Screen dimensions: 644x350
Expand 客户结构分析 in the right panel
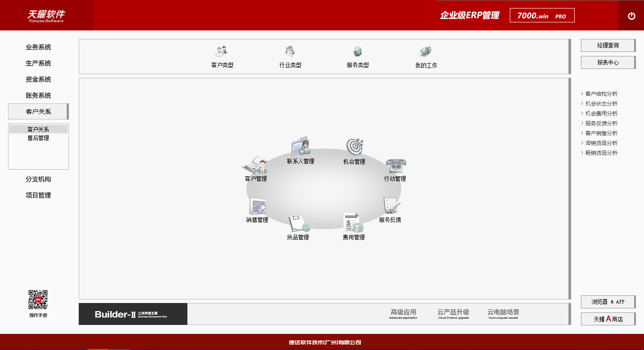point(601,94)
